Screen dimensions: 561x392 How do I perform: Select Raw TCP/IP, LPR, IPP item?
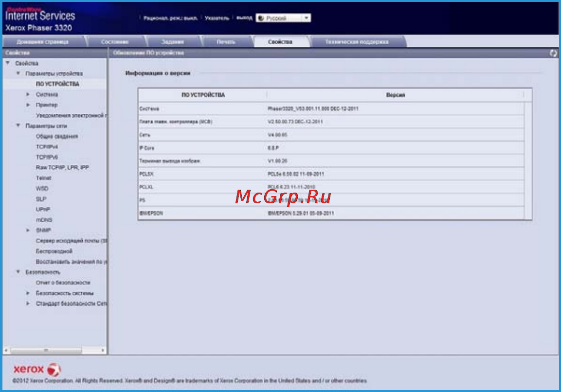coord(62,167)
